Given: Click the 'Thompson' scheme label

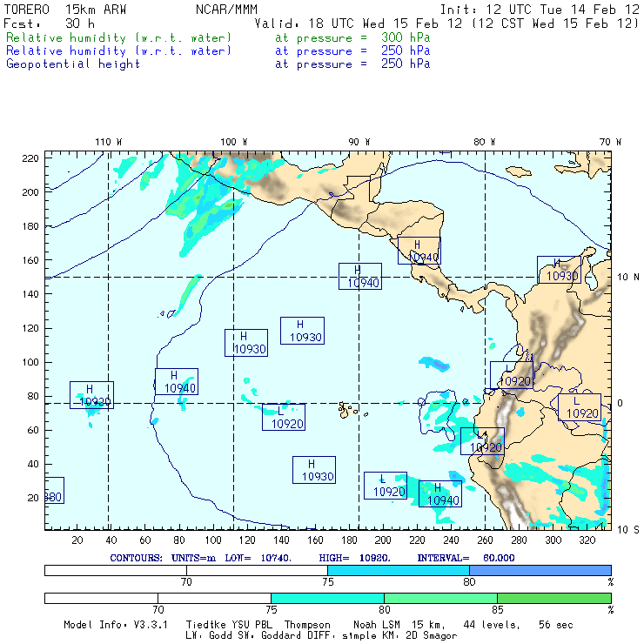Looking at the screenshot, I should (x=307, y=625).
